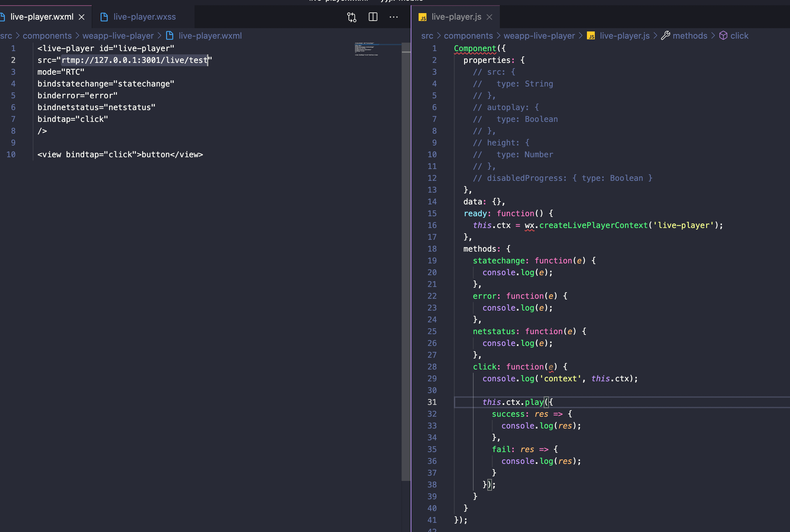The image size is (790, 532).
Task: Close the live-player.js tab
Action: pos(489,17)
